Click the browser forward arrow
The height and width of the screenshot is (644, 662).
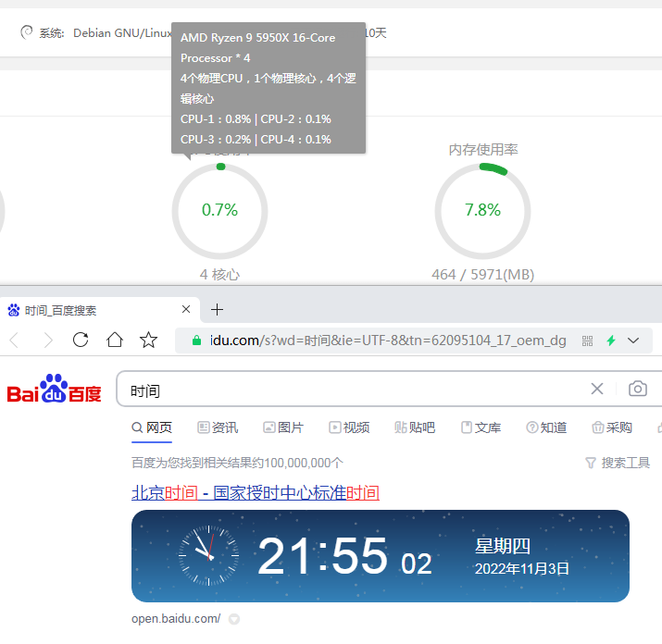pos(48,341)
